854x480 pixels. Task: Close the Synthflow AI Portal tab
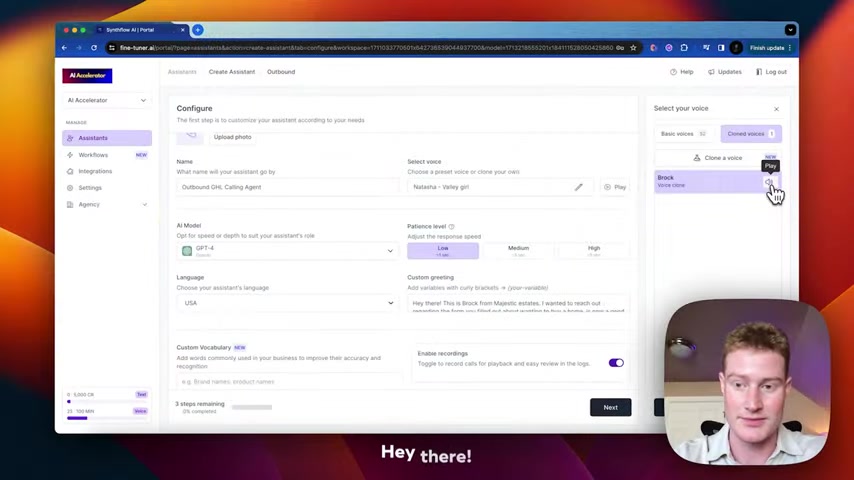tap(182, 30)
